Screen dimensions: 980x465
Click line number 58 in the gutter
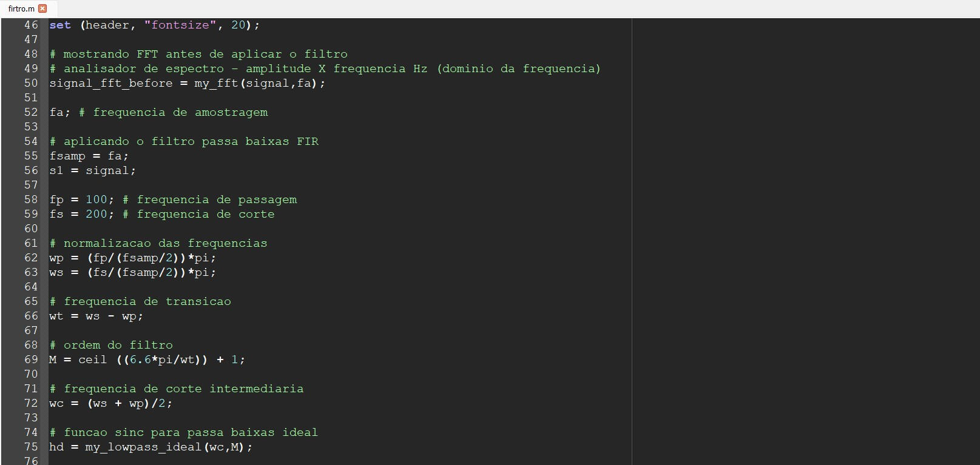(31, 199)
